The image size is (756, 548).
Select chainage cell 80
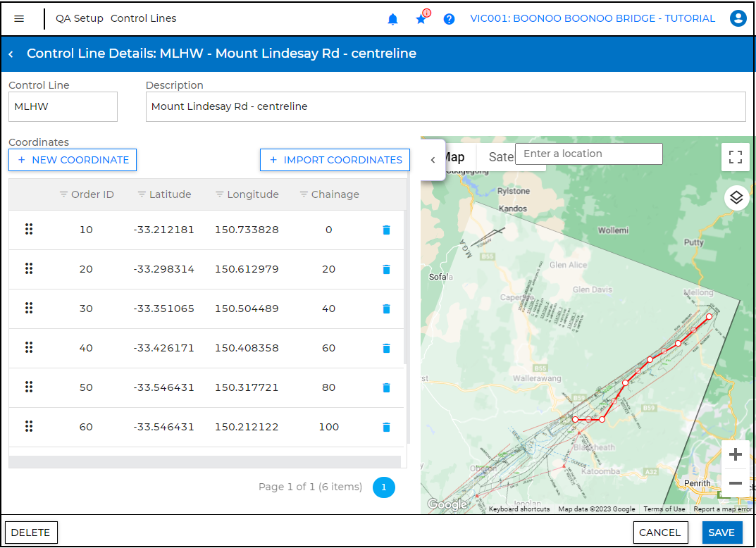point(329,388)
